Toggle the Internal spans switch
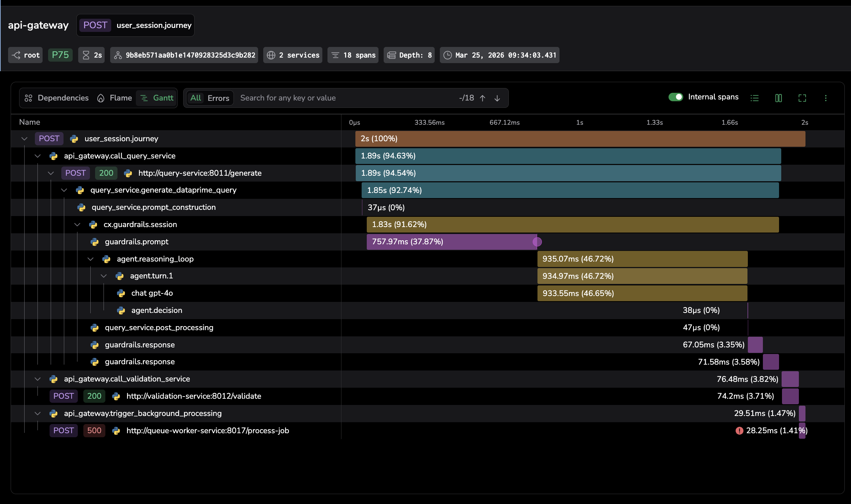This screenshot has width=851, height=504. pyautogui.click(x=676, y=97)
